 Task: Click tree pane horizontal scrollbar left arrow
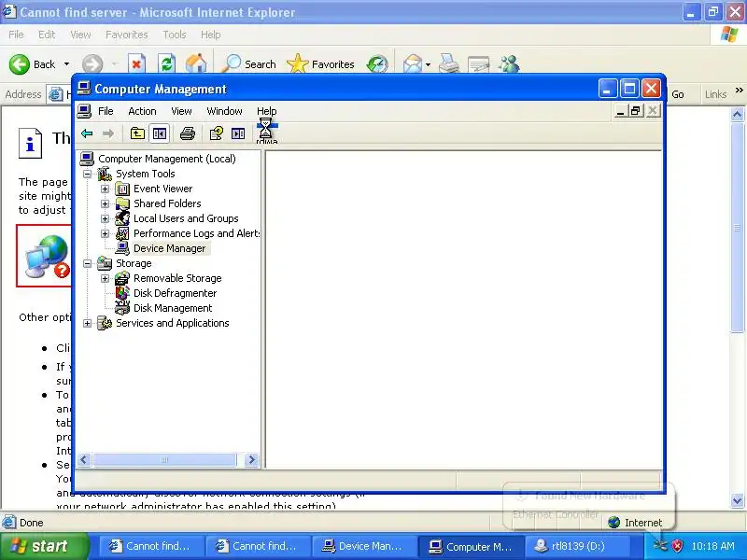point(84,459)
